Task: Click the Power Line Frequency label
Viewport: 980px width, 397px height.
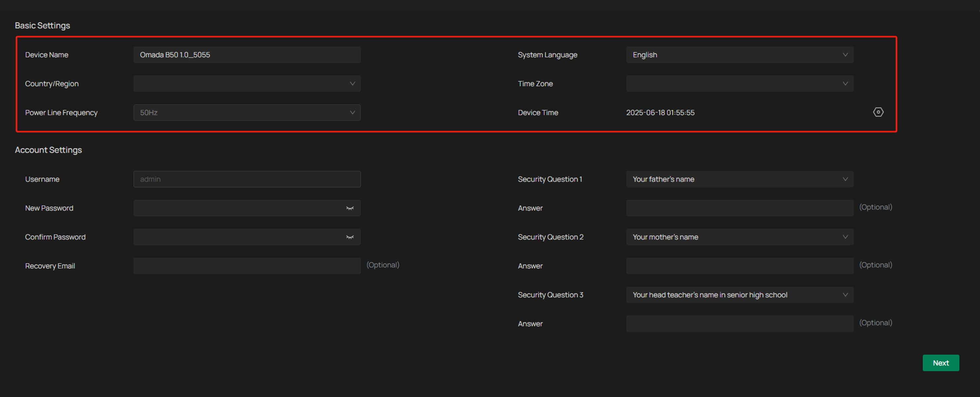Action: click(61, 113)
